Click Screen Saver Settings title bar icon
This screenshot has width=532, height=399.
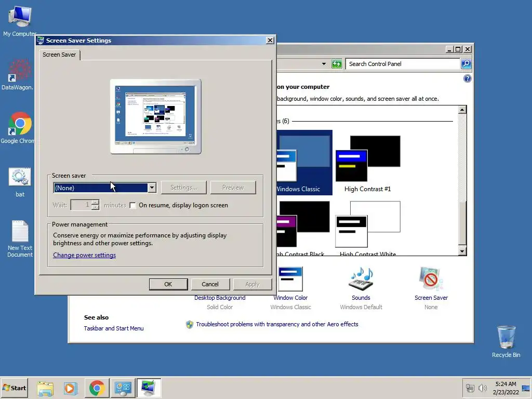[x=41, y=41]
